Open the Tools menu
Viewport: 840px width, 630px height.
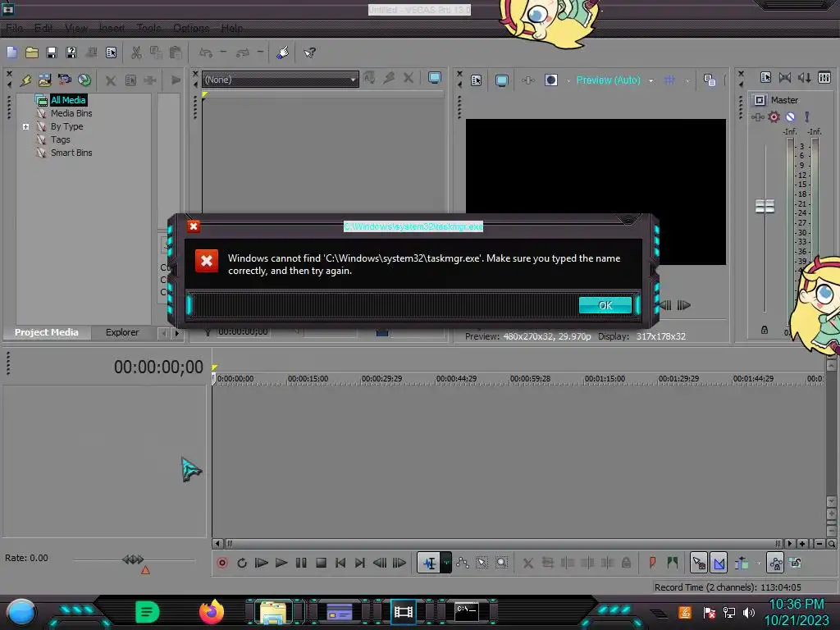[x=148, y=28]
